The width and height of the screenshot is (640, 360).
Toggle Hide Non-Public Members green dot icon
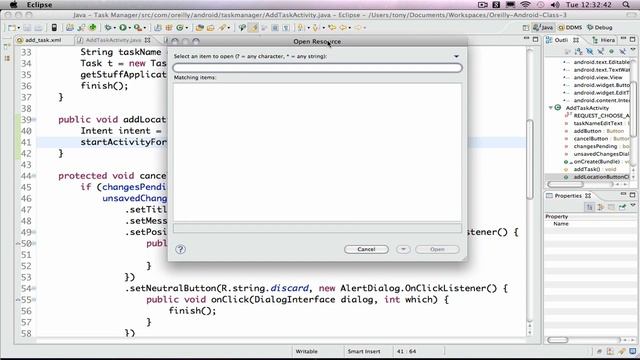pyautogui.click(x=611, y=51)
